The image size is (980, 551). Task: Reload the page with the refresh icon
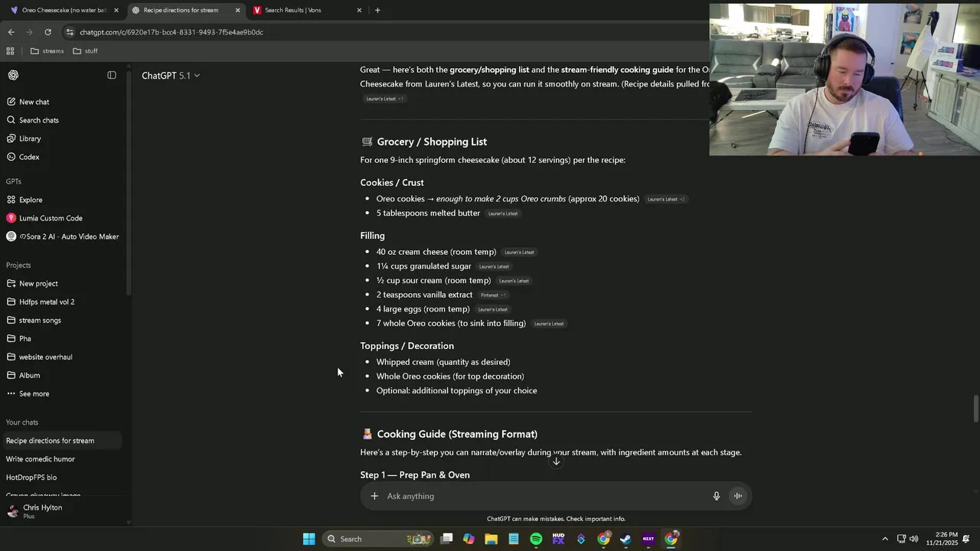point(47,32)
